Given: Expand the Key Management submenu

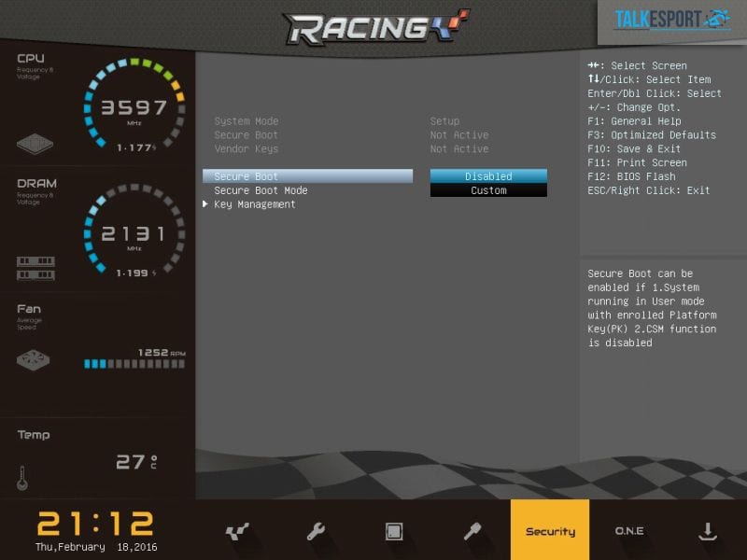Looking at the screenshot, I should pyautogui.click(x=254, y=204).
